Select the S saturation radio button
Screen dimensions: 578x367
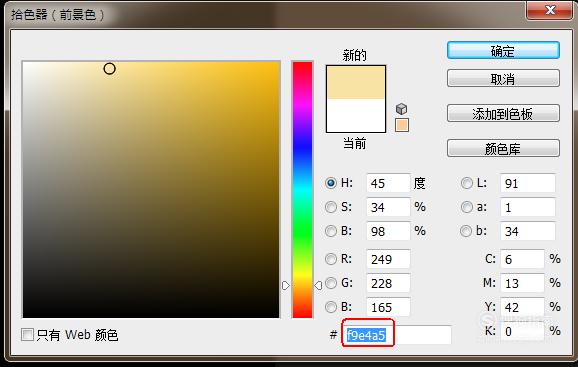click(x=331, y=207)
